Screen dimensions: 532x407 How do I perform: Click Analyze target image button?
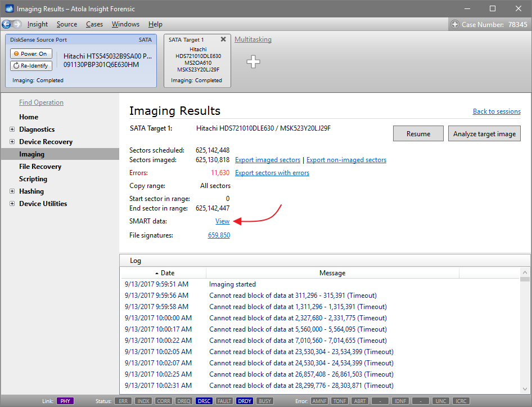[x=484, y=133]
